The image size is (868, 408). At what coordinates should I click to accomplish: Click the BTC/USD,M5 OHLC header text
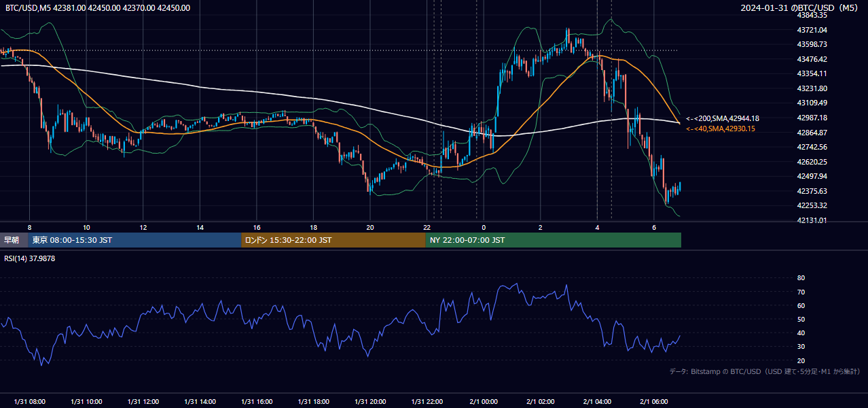coord(98,8)
